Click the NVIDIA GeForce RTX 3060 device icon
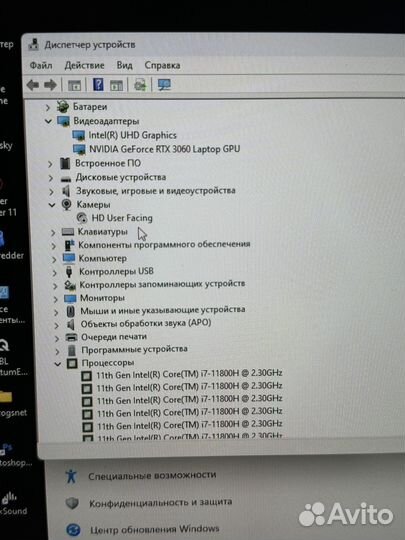 click(x=79, y=149)
